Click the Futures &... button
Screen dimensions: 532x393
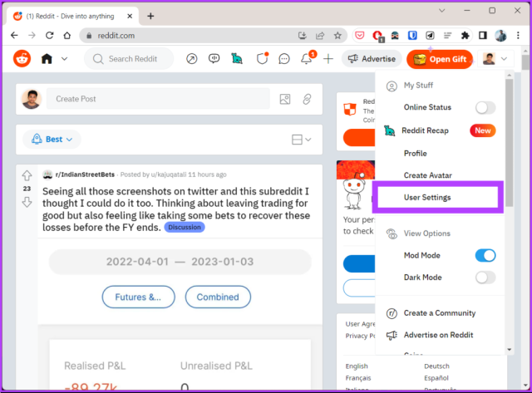(139, 297)
